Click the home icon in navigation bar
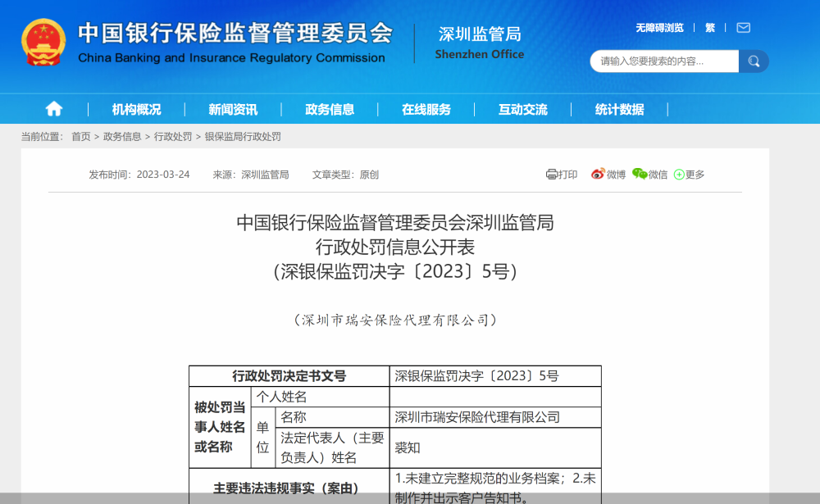The image size is (820, 504). (x=54, y=109)
